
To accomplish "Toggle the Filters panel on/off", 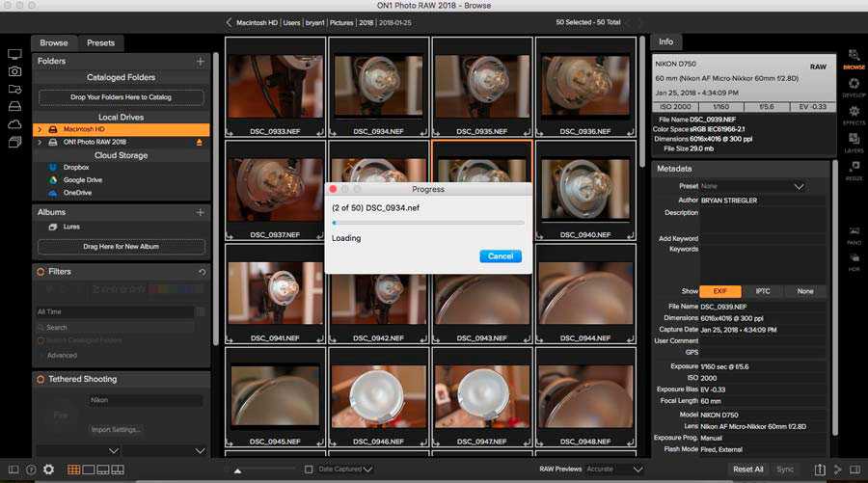I will coord(41,272).
